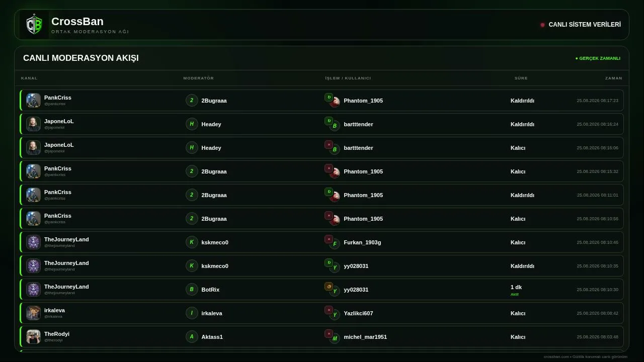This screenshot has height=362, width=644.
Task: Open the irkaleva channel avatar
Action: tap(33, 313)
